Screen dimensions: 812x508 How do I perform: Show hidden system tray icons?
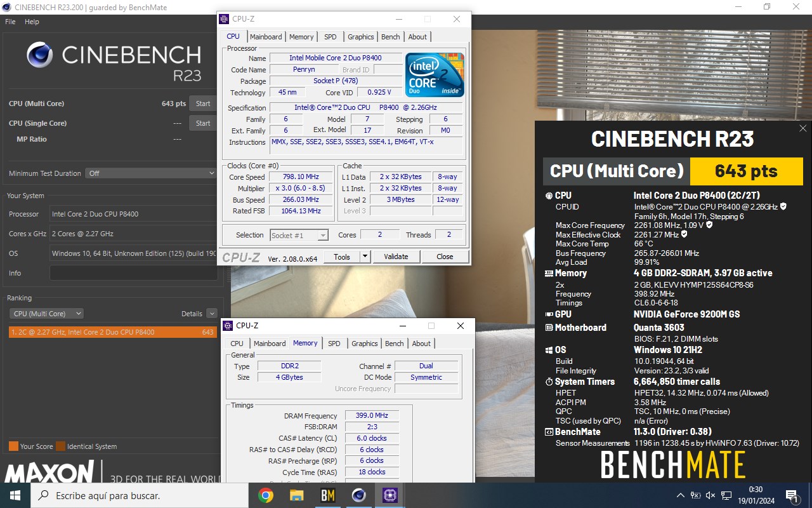click(x=681, y=495)
